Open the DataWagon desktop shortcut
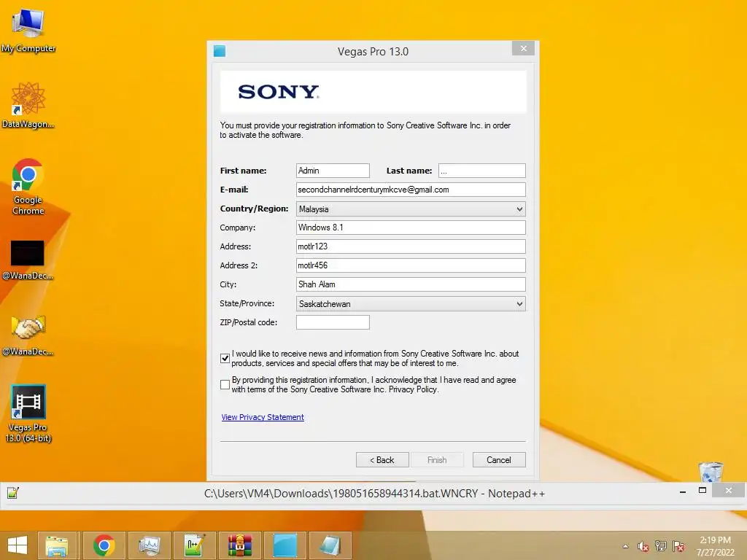 point(28,106)
